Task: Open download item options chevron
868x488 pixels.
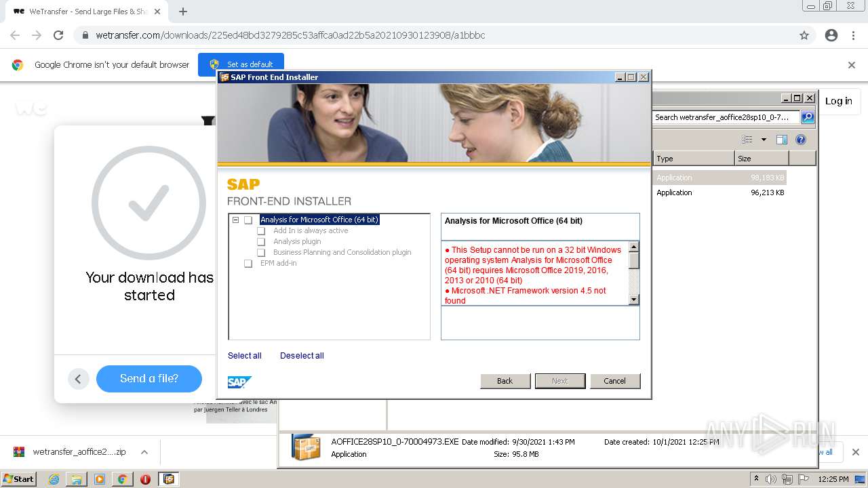Action: tap(144, 452)
